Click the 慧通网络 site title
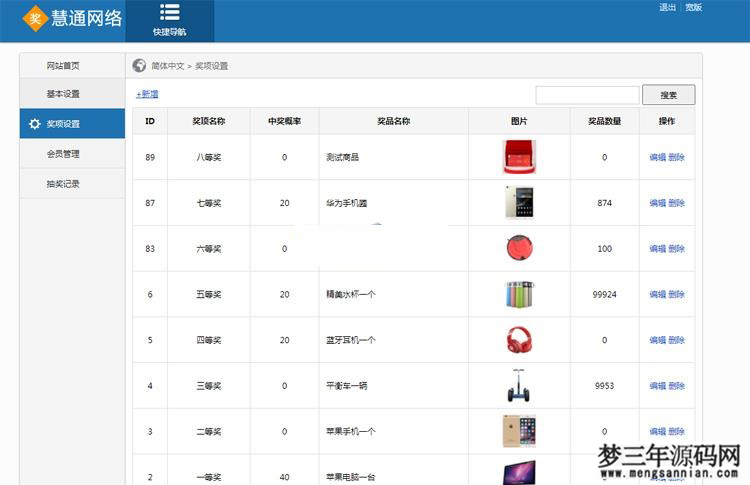Viewport: 750px width, 485px height. coord(87,19)
